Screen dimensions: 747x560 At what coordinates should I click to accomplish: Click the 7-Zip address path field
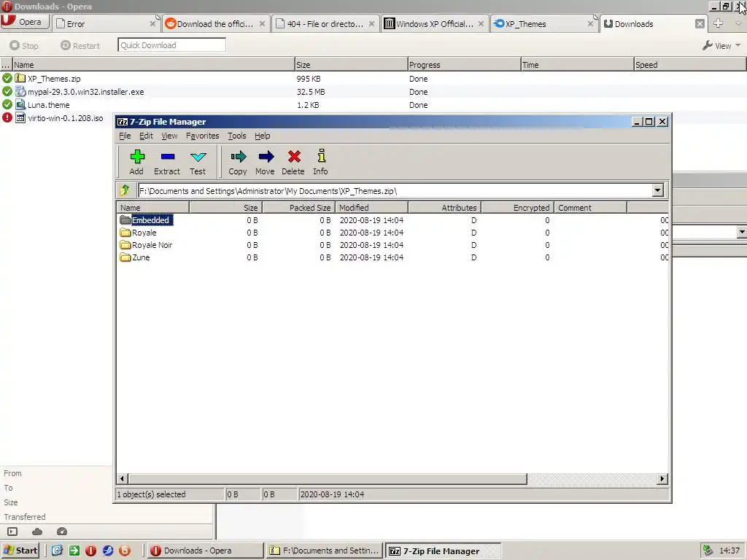(x=395, y=191)
